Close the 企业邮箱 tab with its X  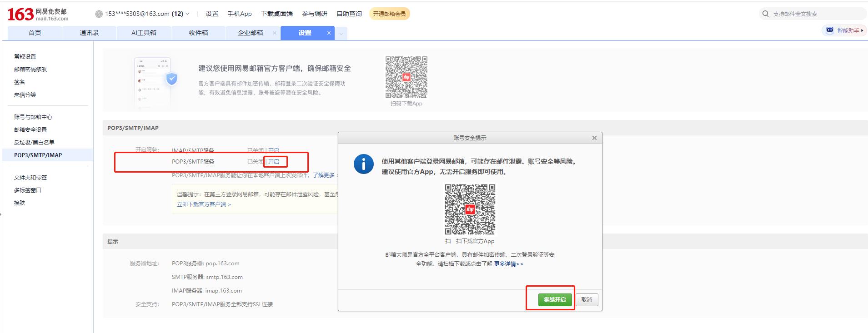[x=275, y=33]
